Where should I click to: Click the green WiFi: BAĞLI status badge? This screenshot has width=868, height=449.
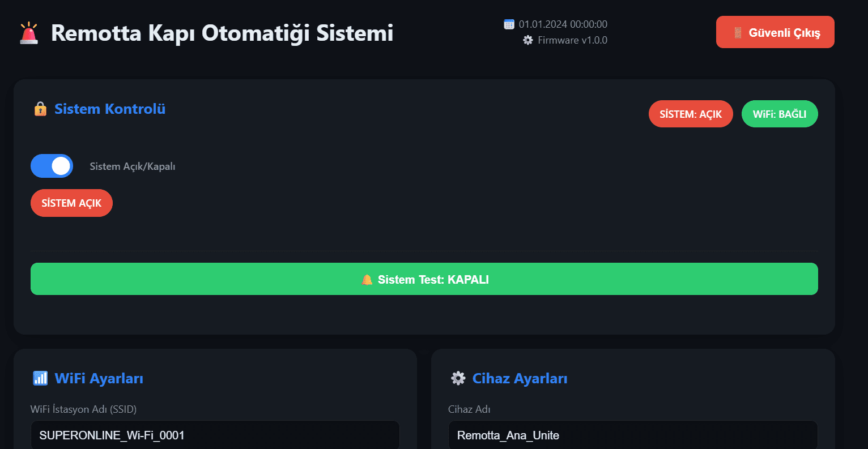click(x=780, y=114)
